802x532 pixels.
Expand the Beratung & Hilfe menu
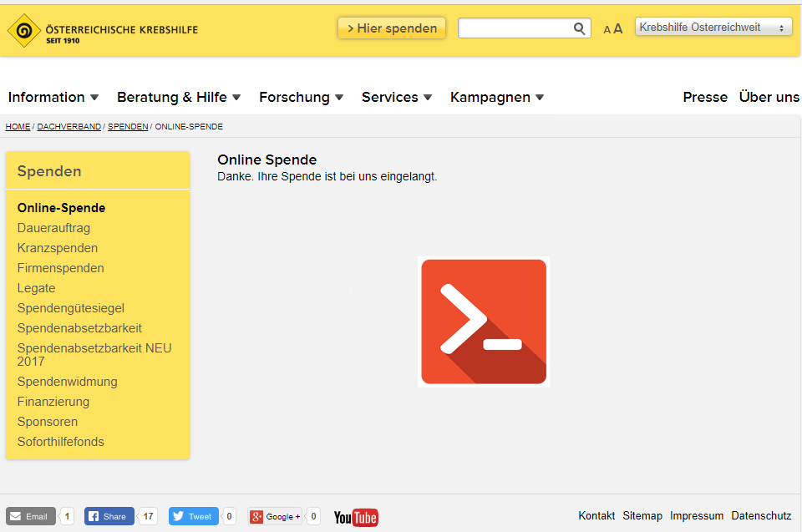pyautogui.click(x=179, y=97)
